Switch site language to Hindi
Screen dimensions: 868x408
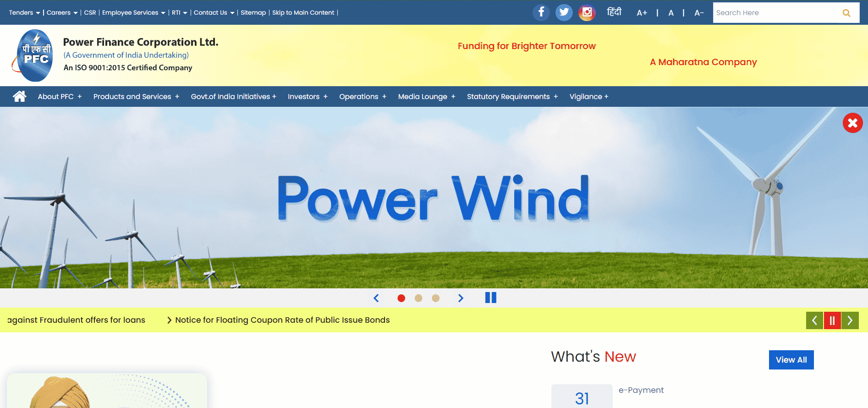[x=614, y=12]
